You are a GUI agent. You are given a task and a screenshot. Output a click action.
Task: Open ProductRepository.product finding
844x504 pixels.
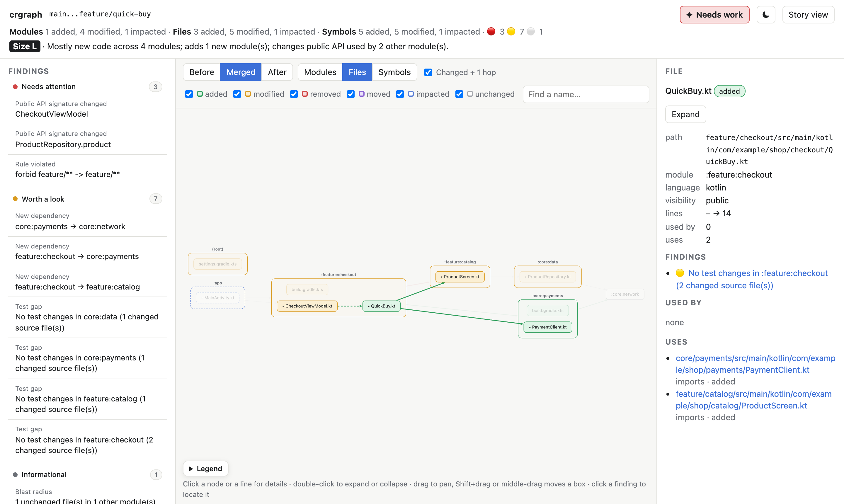click(87, 139)
